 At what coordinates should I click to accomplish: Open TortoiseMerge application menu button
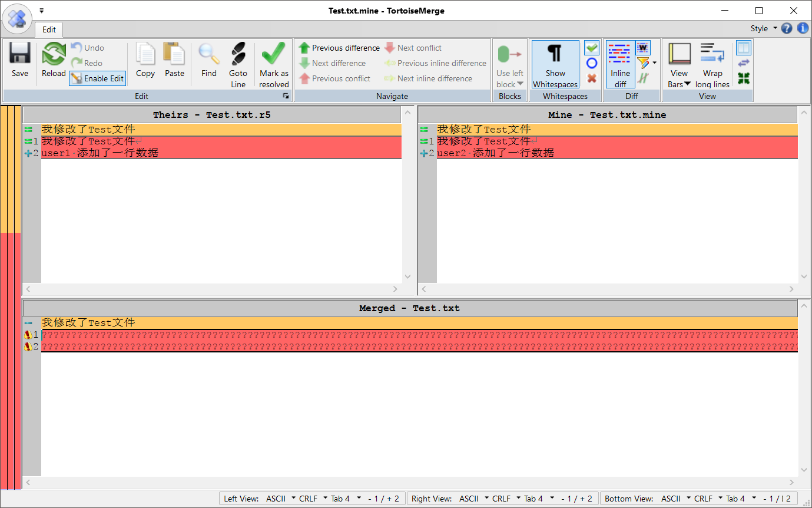17,19
